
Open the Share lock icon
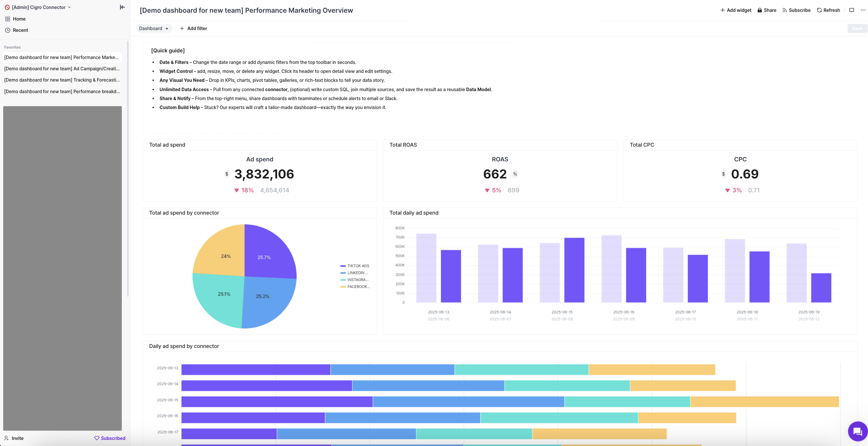[x=759, y=10]
